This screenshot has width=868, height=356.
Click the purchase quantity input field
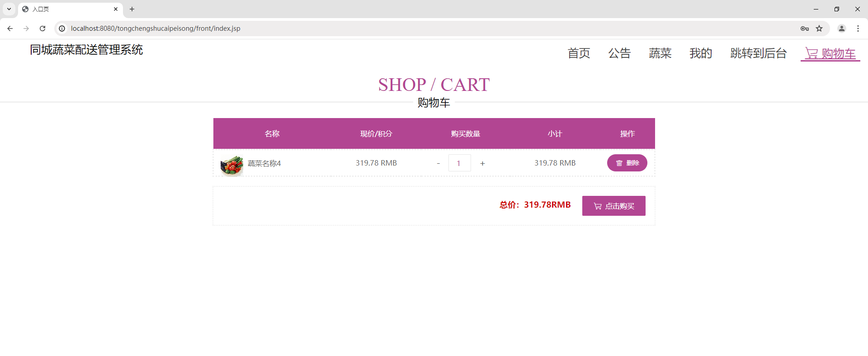tap(460, 163)
